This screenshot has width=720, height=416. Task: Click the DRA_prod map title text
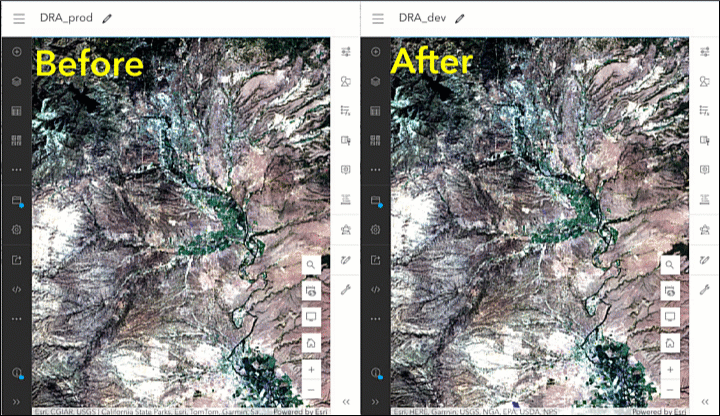pos(66,18)
